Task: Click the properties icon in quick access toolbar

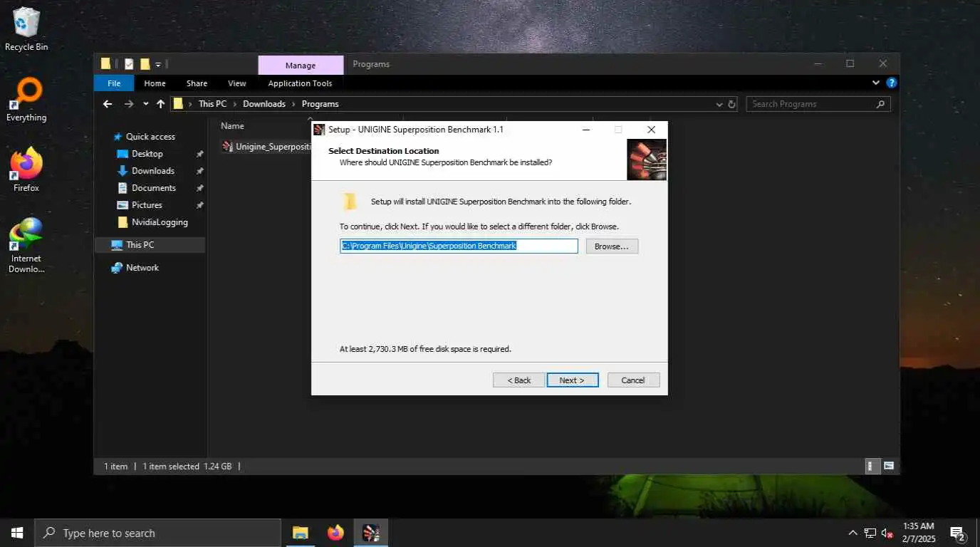Action: pyautogui.click(x=129, y=64)
